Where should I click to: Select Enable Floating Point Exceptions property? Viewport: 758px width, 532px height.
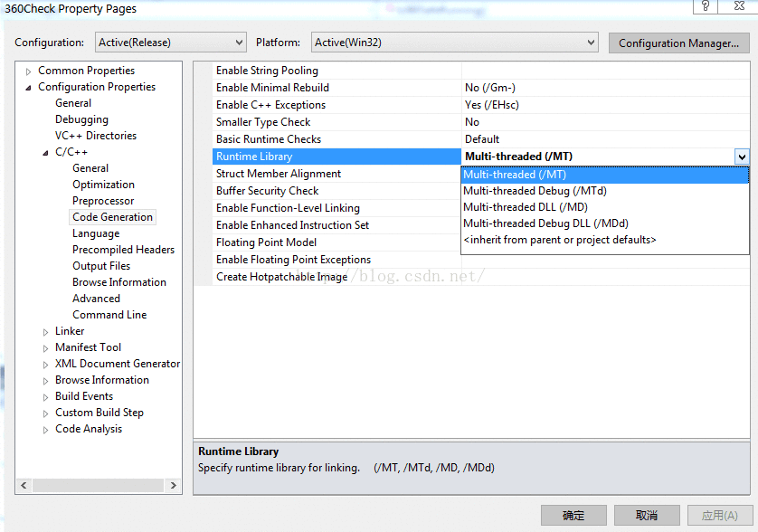[x=337, y=260]
